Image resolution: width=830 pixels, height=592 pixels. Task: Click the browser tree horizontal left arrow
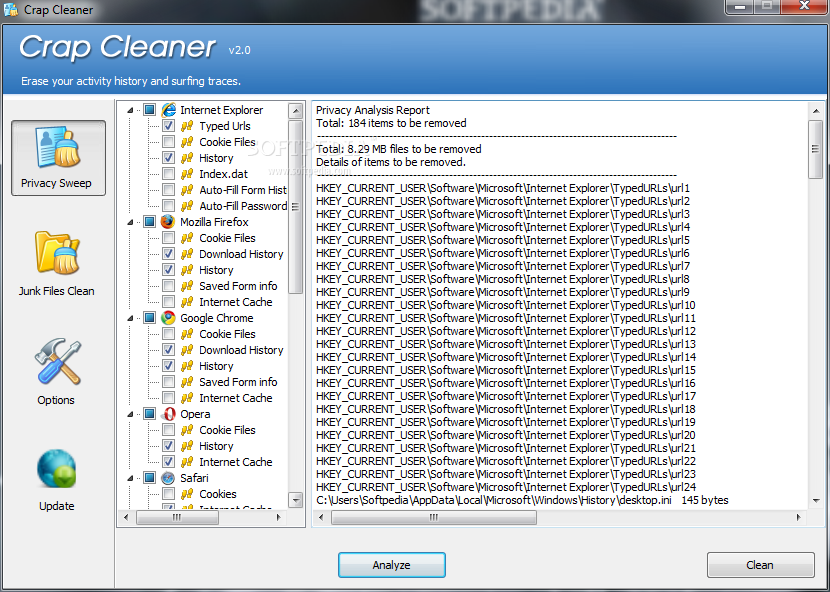coord(126,517)
